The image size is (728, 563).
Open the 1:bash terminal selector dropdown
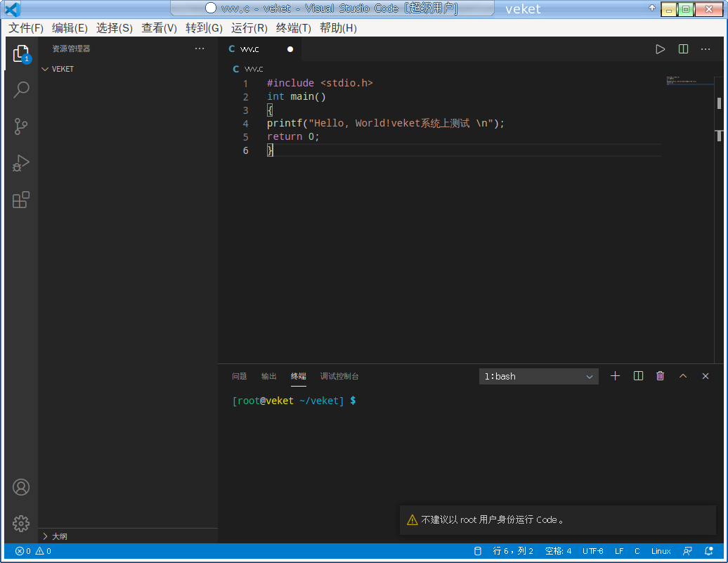(538, 376)
